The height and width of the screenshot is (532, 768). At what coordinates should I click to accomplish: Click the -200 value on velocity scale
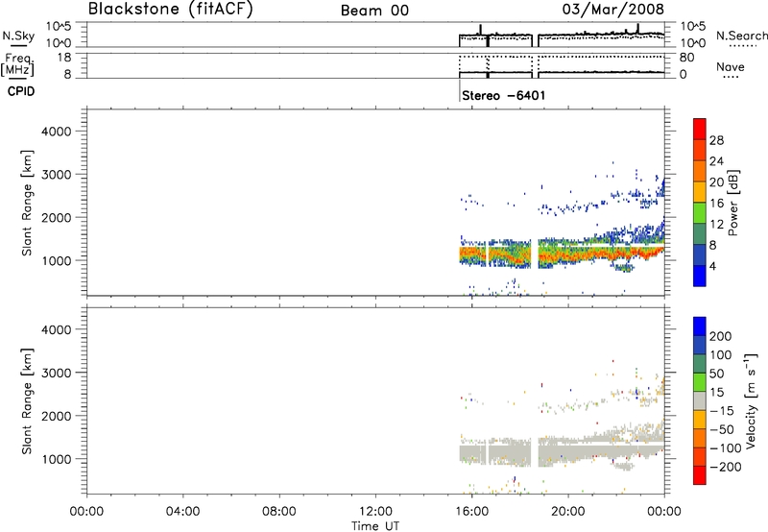tap(726, 467)
